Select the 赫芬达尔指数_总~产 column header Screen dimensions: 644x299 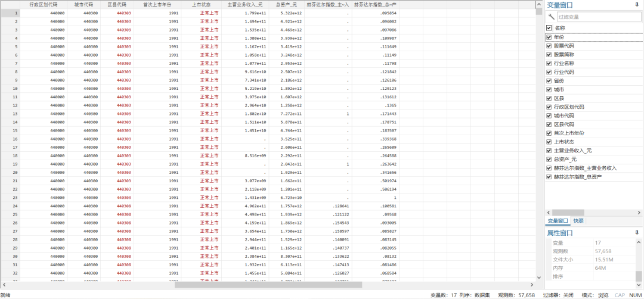376,5
